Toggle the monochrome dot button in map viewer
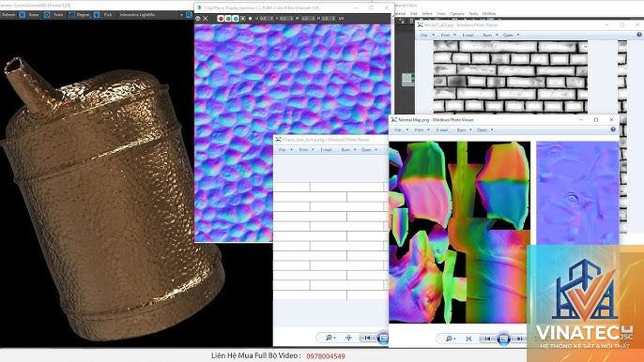 pos(250,19)
